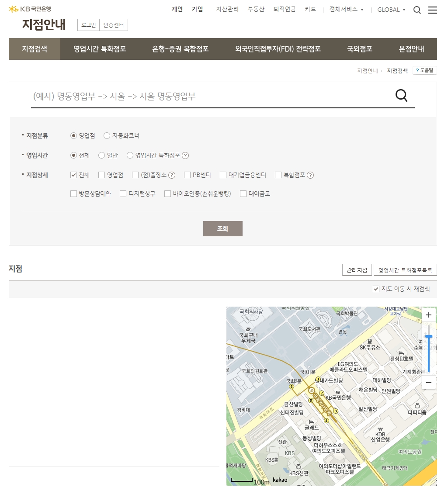Select 영업시간 특화점포 radio option

pos(130,155)
